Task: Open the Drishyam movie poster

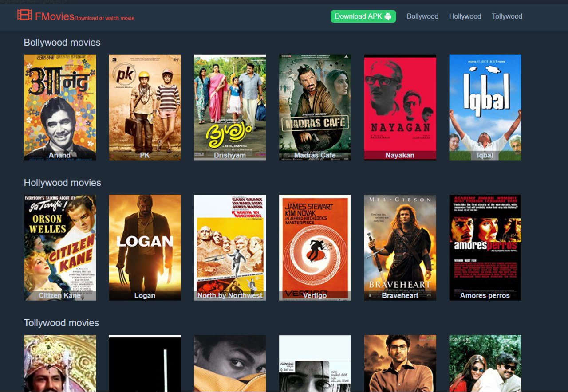Action: pyautogui.click(x=230, y=107)
